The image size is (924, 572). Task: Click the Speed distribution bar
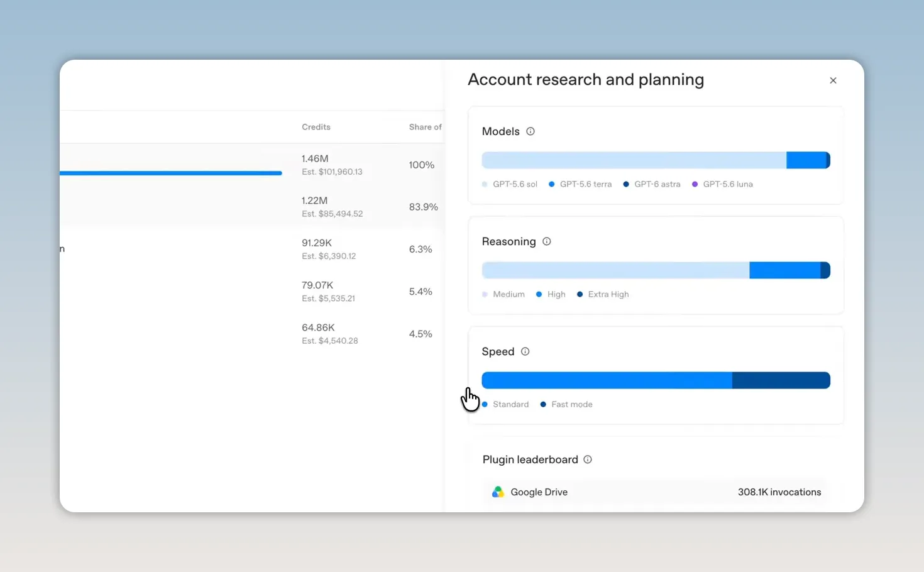[x=656, y=380]
